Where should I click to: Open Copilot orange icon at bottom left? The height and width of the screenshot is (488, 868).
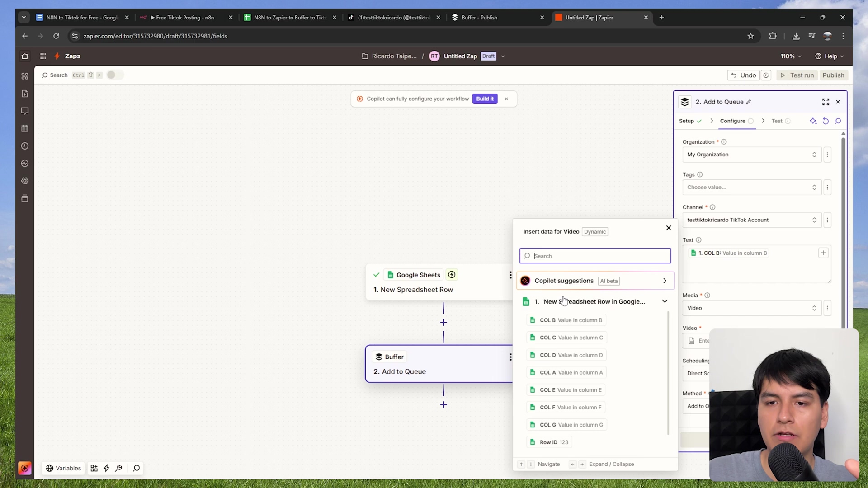click(x=25, y=468)
